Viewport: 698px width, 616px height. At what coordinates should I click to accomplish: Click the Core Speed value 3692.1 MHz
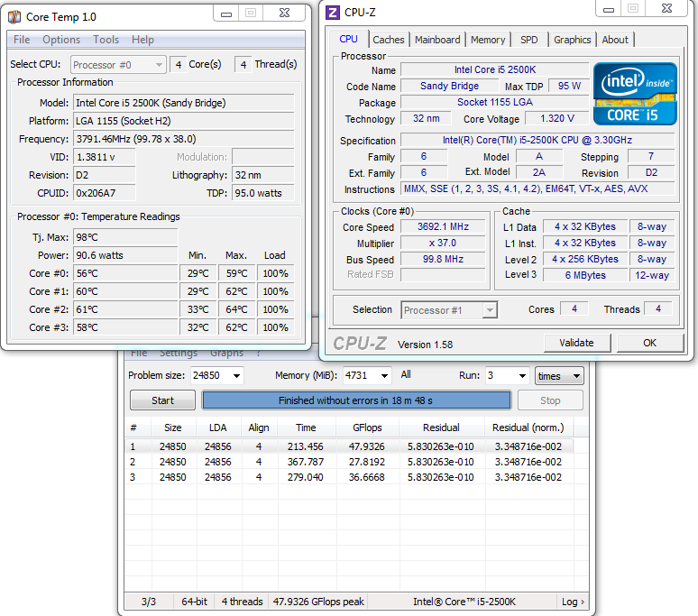click(x=443, y=226)
